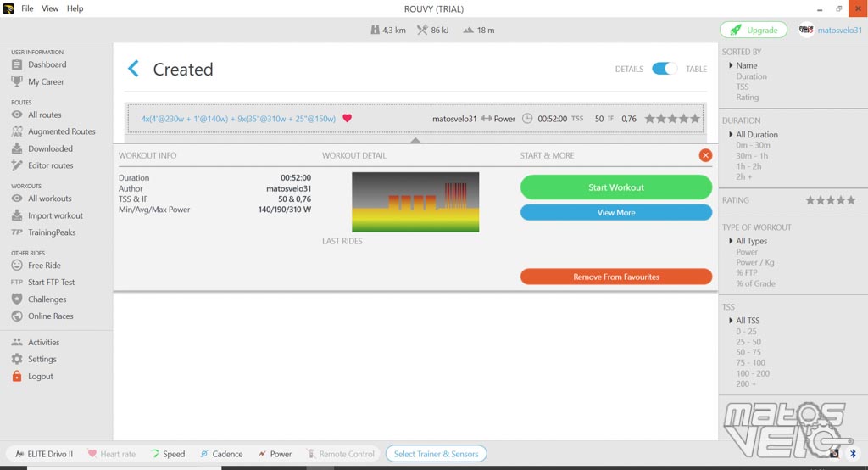Click the 86 kJ energy indicator
Image resolution: width=868 pixels, height=470 pixels.
(433, 30)
